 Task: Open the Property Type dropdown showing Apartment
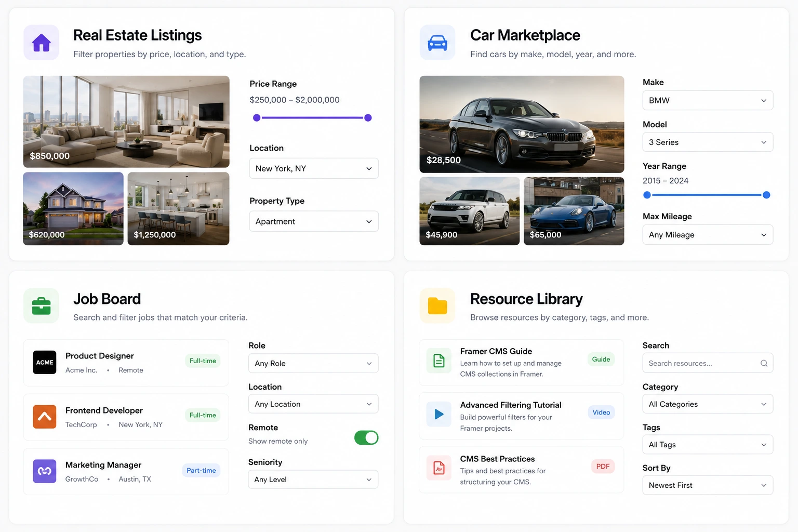point(314,221)
